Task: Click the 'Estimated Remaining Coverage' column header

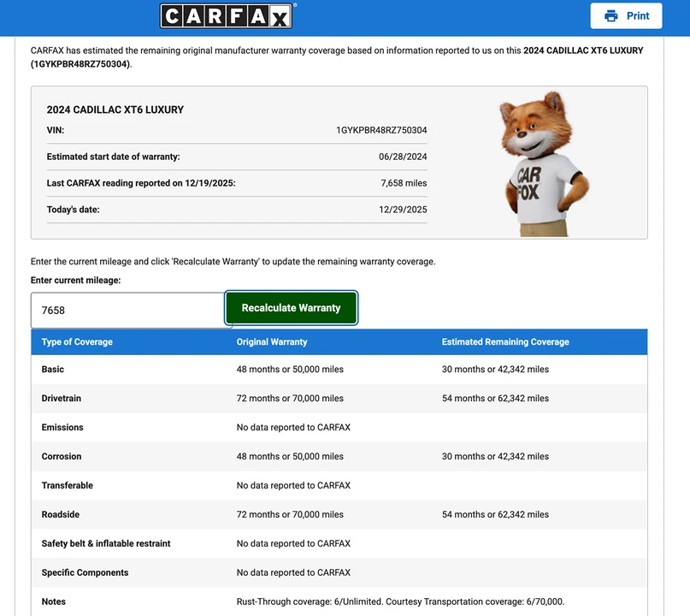Action: coord(505,342)
